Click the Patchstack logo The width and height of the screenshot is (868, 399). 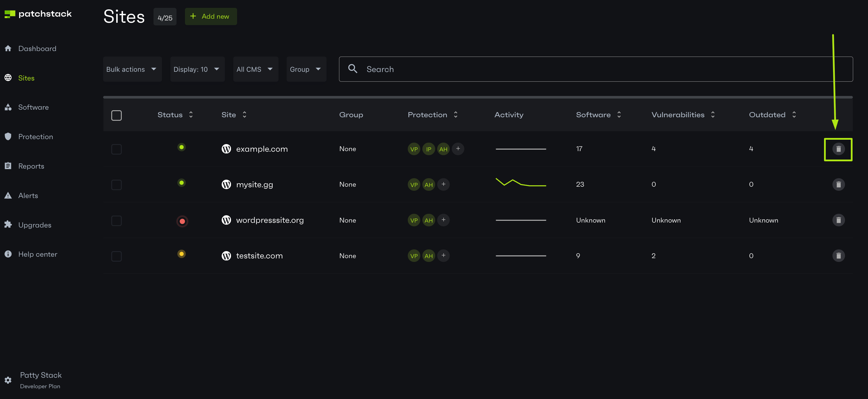38,14
